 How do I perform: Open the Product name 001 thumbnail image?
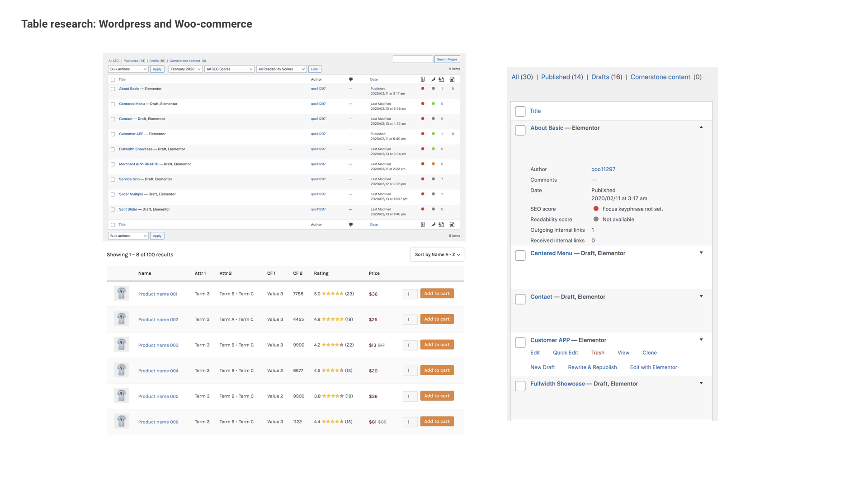[x=121, y=293]
